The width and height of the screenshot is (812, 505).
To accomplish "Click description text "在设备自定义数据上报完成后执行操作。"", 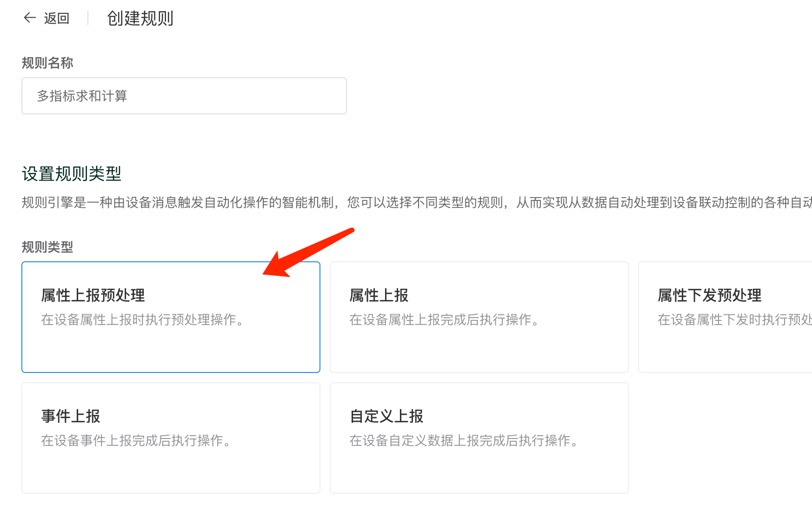I will tap(464, 440).
